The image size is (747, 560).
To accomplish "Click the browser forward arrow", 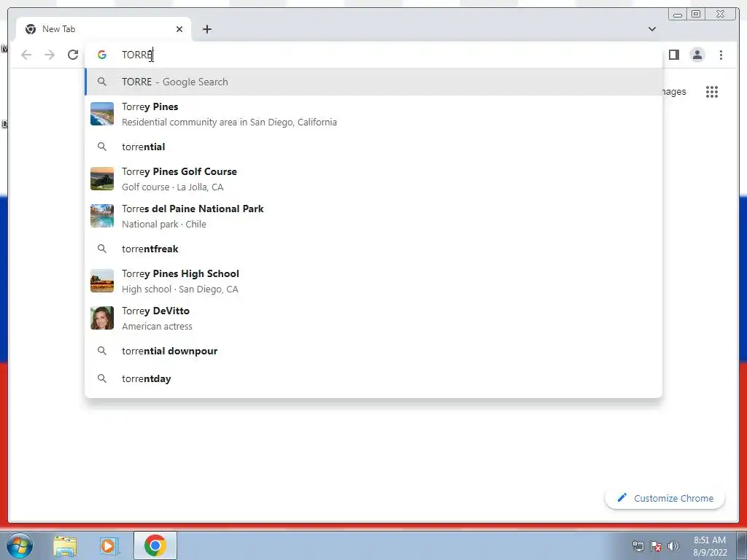I will pos(50,55).
